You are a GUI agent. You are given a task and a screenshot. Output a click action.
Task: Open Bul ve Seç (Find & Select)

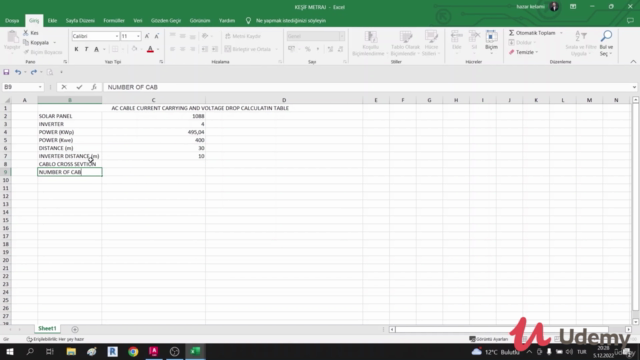(606, 43)
